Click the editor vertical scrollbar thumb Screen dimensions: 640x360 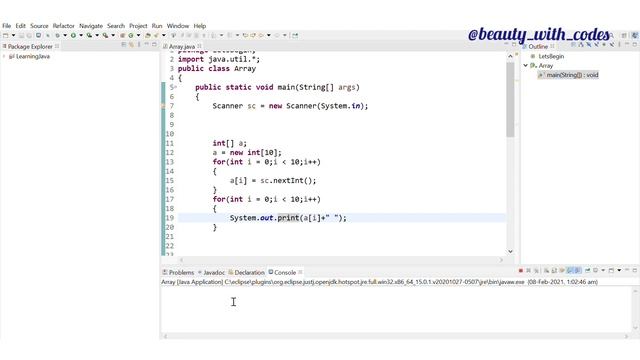510,99
